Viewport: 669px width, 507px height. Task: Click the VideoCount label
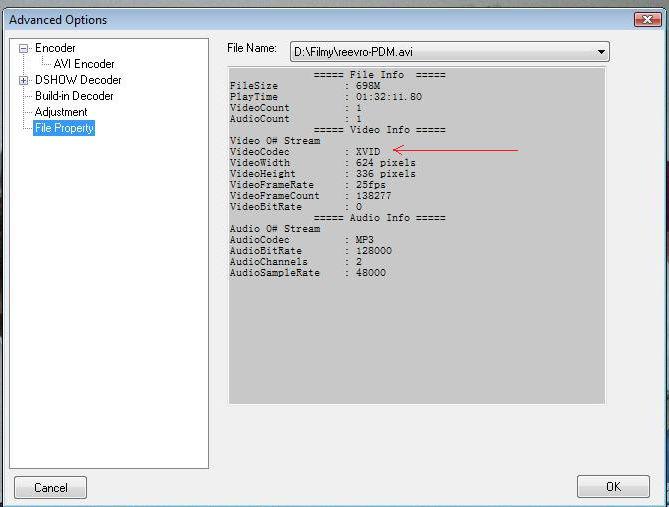point(260,108)
